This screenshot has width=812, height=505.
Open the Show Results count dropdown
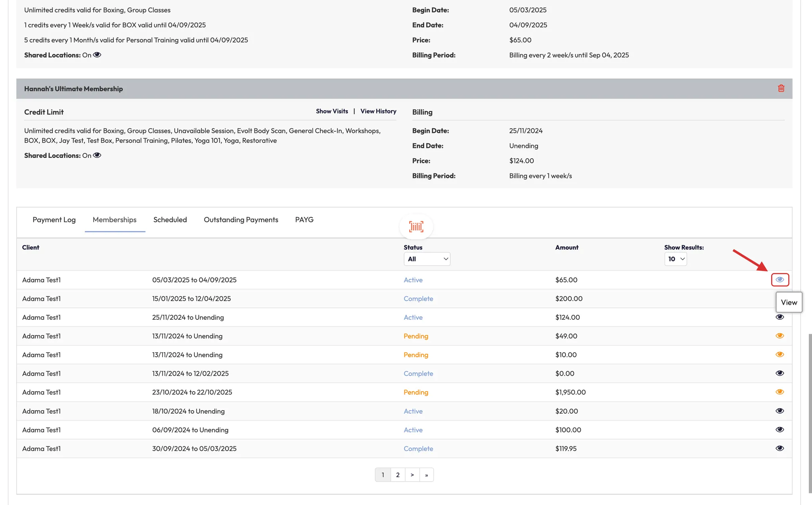tap(675, 259)
